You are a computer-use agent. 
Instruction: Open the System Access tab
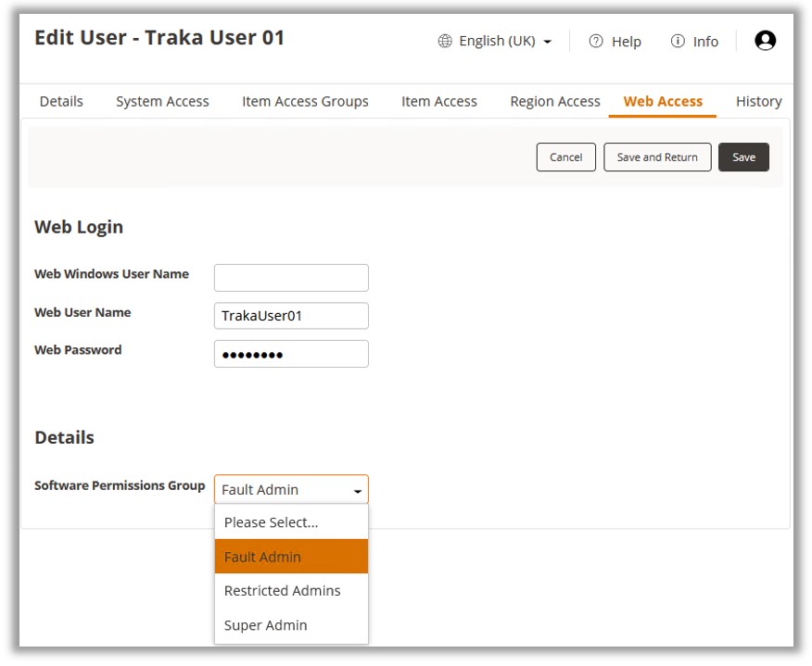coord(162,102)
